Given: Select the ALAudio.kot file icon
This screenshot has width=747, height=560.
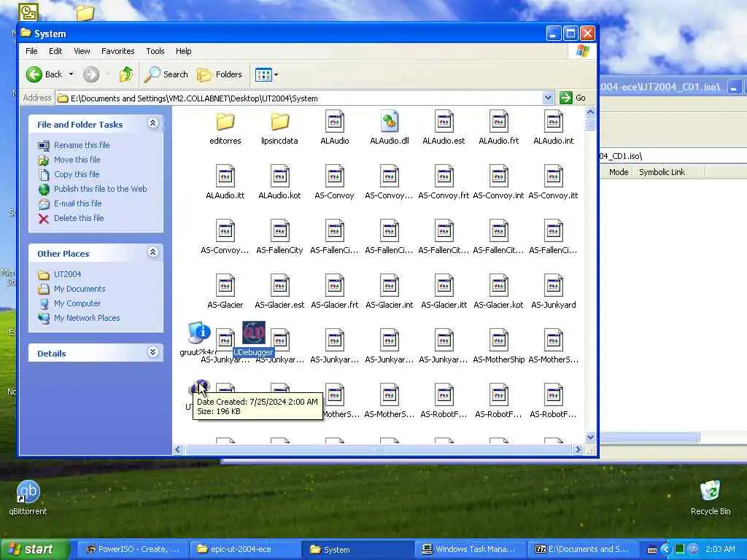Looking at the screenshot, I should coord(279,176).
